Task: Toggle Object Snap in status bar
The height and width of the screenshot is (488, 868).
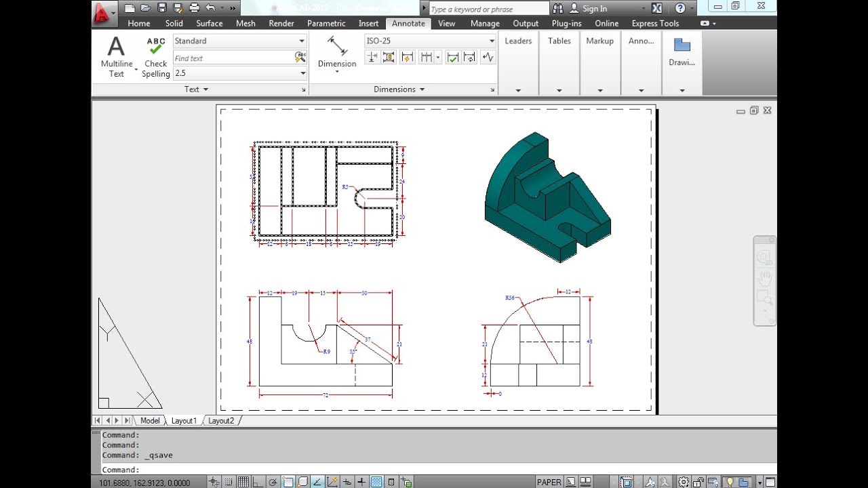Action: [288, 483]
